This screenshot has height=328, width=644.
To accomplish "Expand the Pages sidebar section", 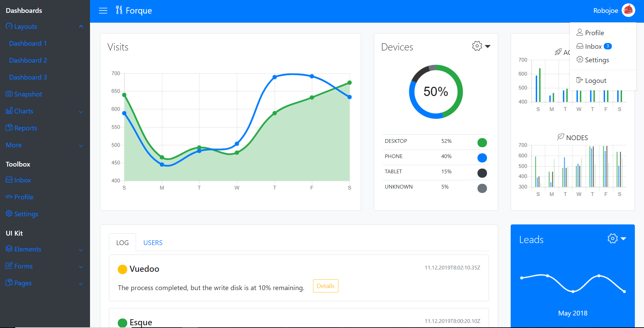I will point(81,284).
